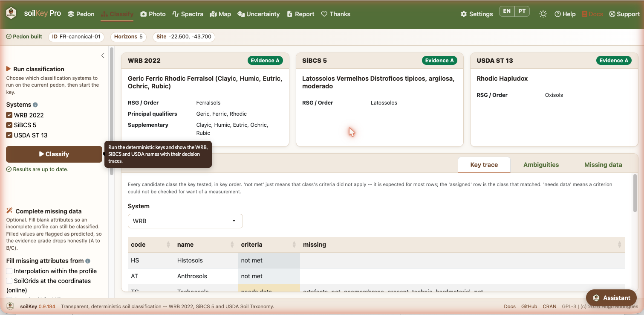Open the Map tab
Viewport: 644px width, 315px height.
click(220, 14)
